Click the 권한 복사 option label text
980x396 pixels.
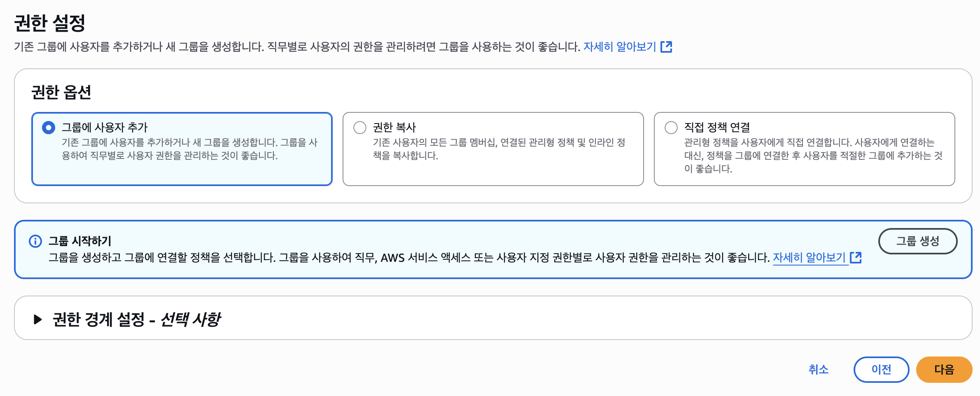pyautogui.click(x=394, y=128)
